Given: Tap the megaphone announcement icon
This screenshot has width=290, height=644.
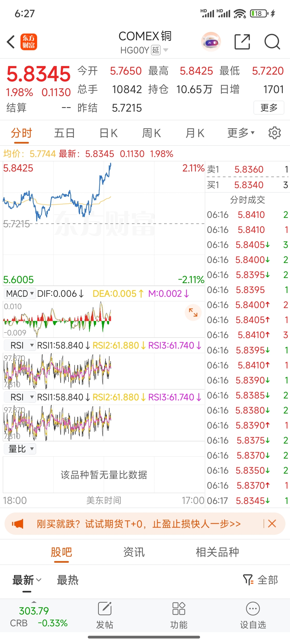Looking at the screenshot, I should pyautogui.click(x=18, y=524).
